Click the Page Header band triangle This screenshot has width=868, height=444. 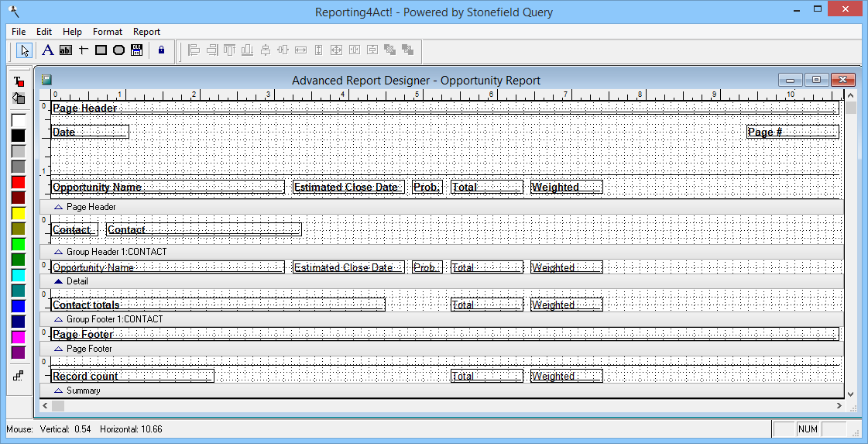click(58, 207)
